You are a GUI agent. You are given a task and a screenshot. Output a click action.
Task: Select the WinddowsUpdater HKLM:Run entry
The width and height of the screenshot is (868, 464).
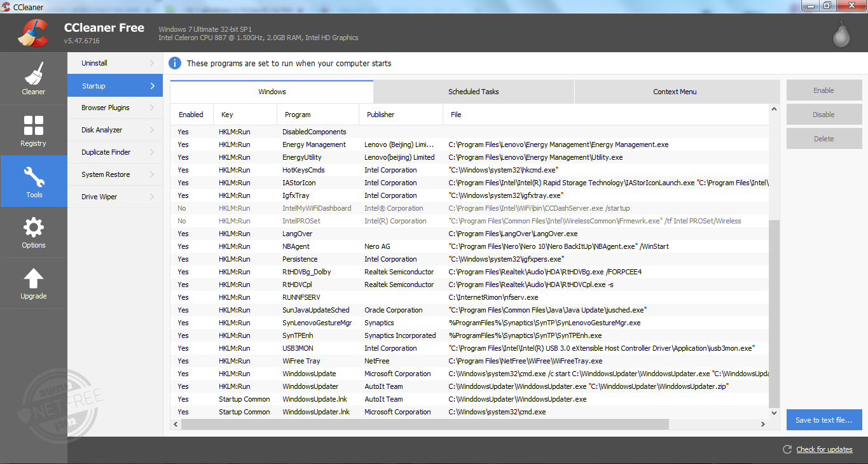click(x=470, y=386)
